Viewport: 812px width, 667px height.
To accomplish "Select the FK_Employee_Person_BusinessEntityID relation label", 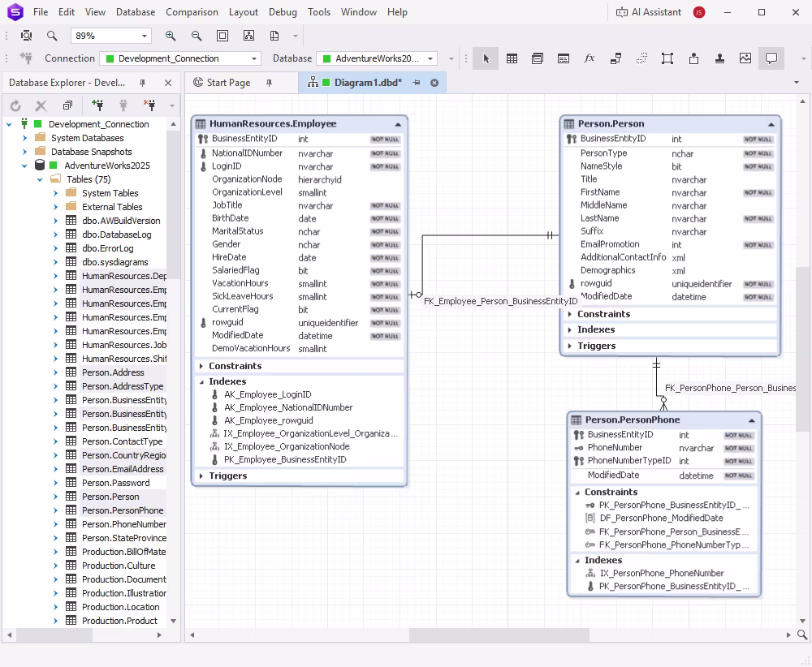I will click(500, 301).
